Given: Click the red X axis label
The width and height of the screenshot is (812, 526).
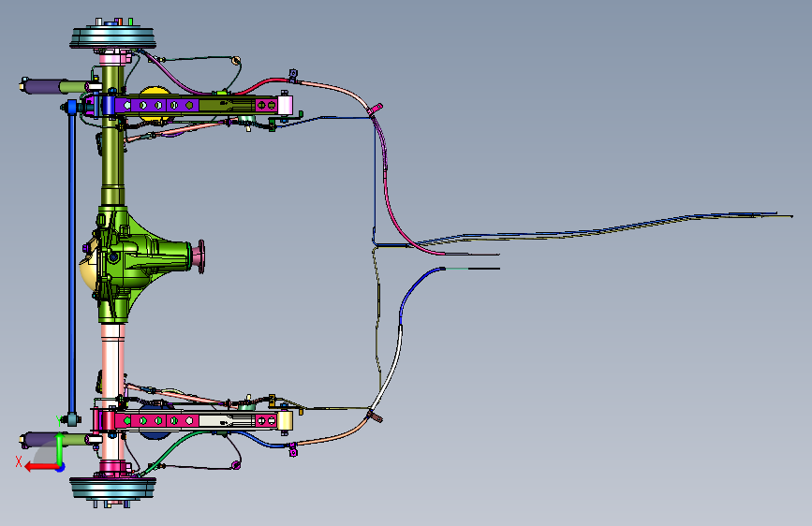Looking at the screenshot, I should 19,461.
